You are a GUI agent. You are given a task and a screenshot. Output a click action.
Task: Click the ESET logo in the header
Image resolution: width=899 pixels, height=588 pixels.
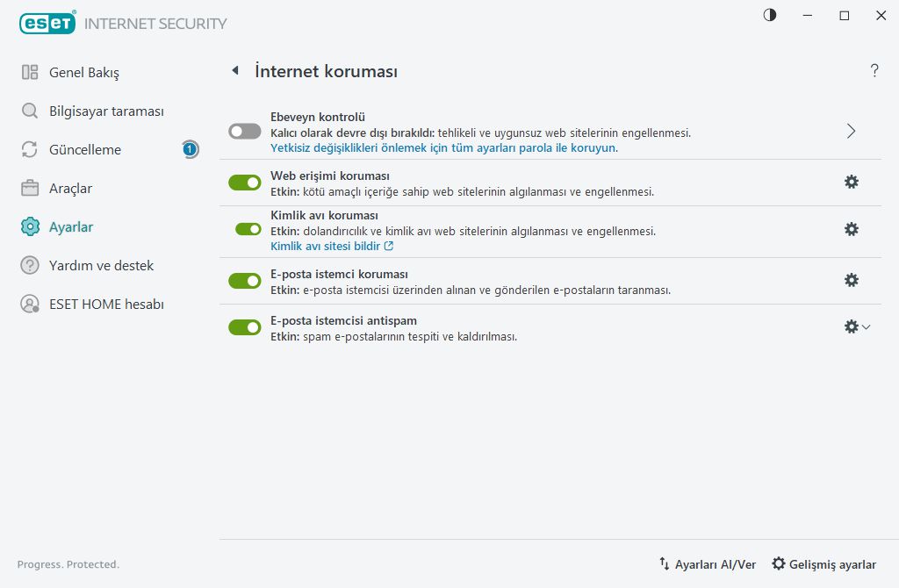click(47, 24)
